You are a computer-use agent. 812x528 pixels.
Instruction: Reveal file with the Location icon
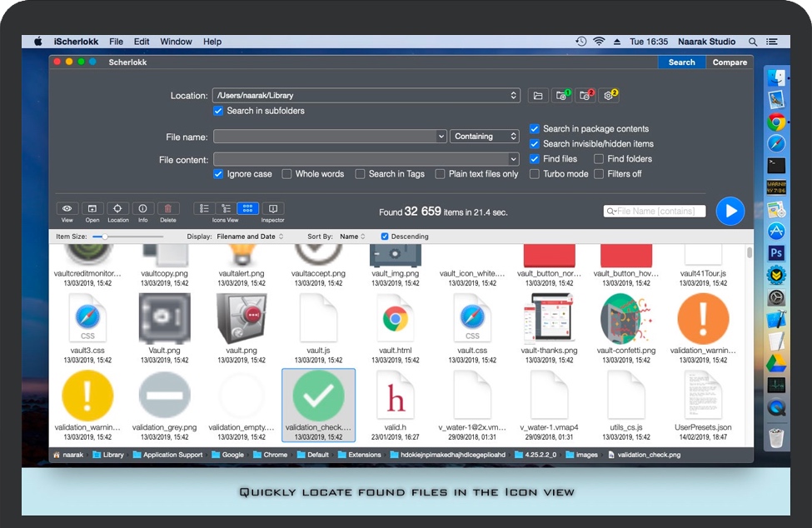(x=117, y=209)
